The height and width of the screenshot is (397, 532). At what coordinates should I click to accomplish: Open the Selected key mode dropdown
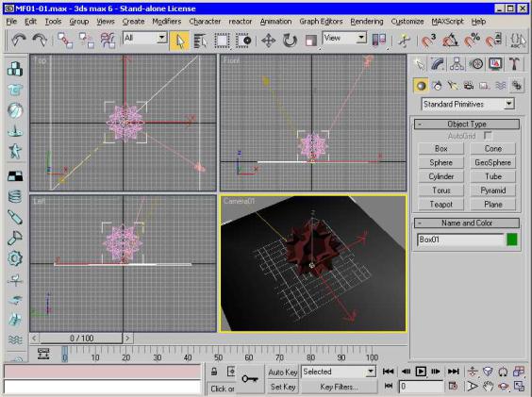[339, 372]
